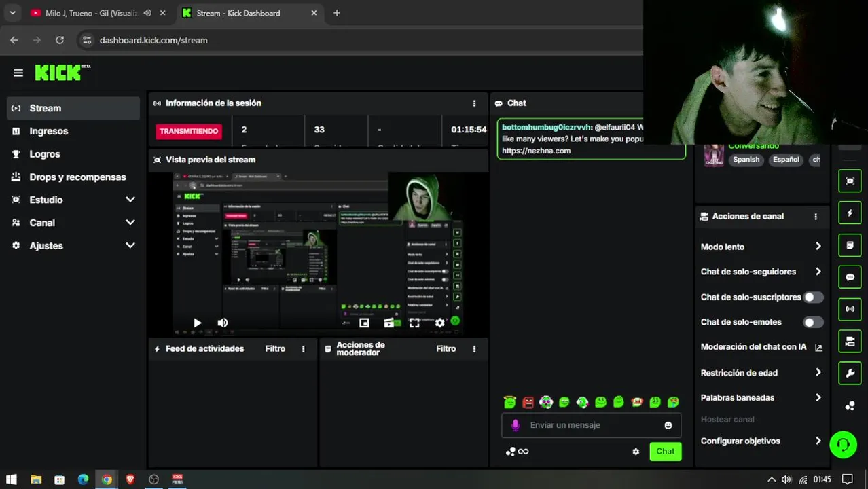
Task: Open Feed de actividades three-dot menu
Action: (x=303, y=349)
